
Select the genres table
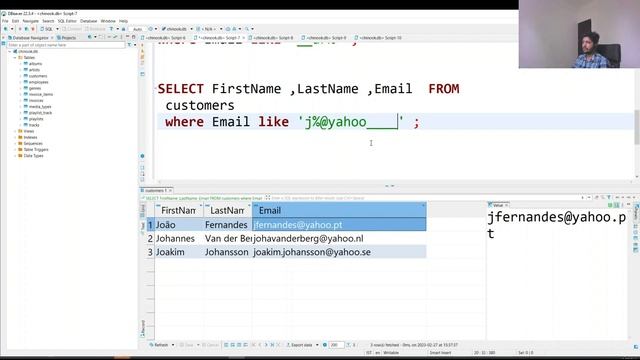(35, 88)
